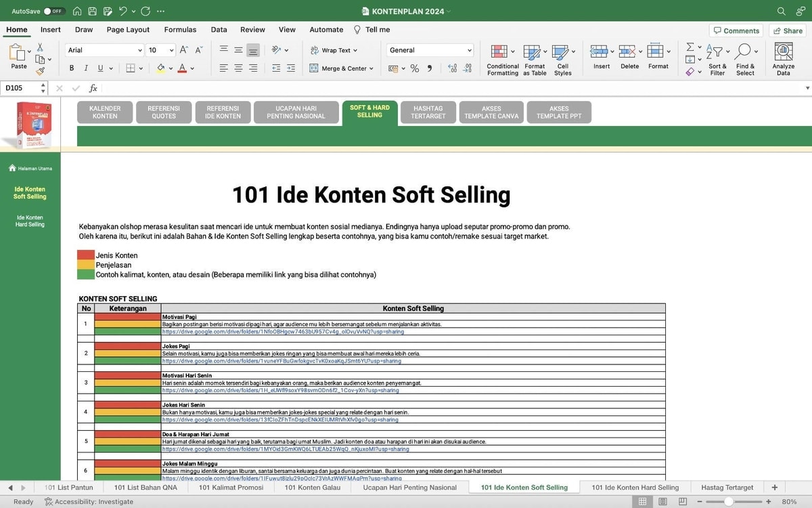
Task: Select Center horizontal alignment
Action: pos(238,68)
